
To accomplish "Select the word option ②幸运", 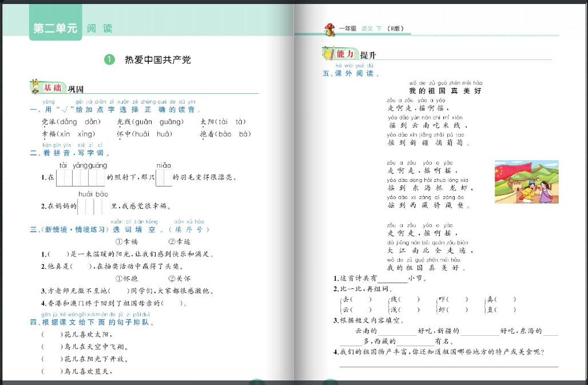I will (x=179, y=242).
